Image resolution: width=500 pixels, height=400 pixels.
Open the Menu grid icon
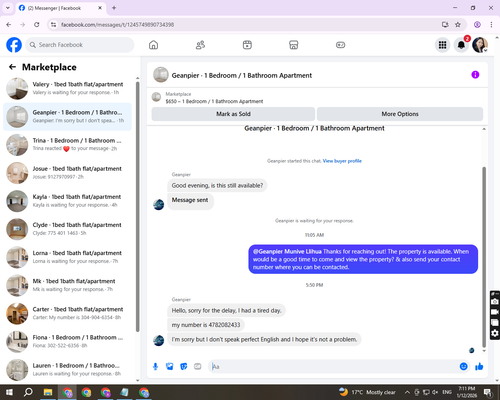442,45
